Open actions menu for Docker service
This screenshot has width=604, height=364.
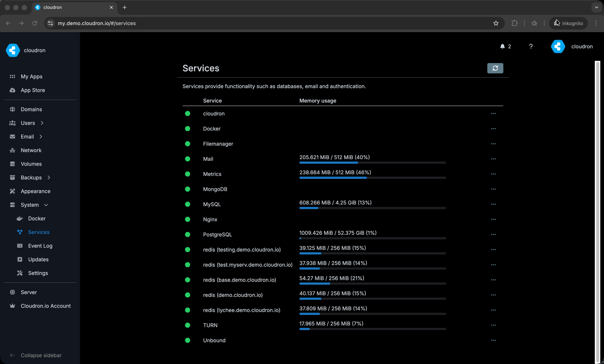pyautogui.click(x=493, y=129)
